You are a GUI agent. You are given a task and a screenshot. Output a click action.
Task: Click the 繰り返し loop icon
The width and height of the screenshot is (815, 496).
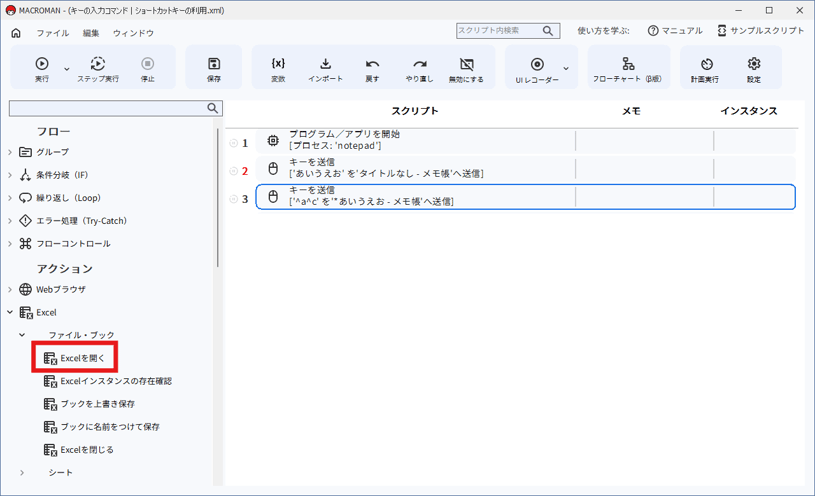point(25,198)
